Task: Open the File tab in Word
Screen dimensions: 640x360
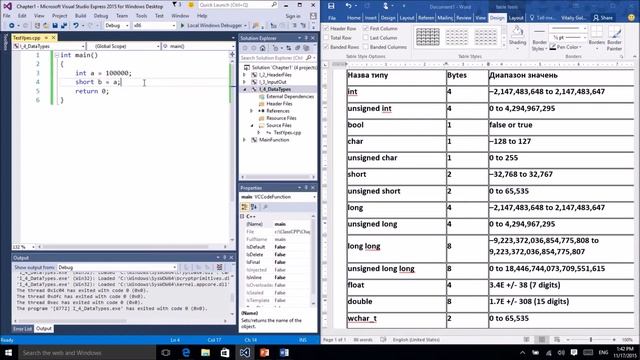Action: click(332, 18)
